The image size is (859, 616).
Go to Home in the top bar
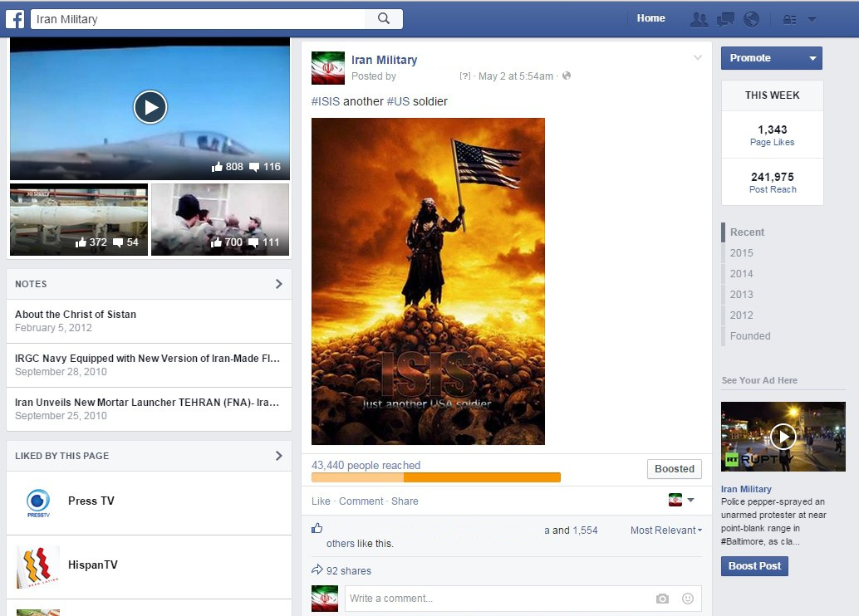pyautogui.click(x=650, y=18)
